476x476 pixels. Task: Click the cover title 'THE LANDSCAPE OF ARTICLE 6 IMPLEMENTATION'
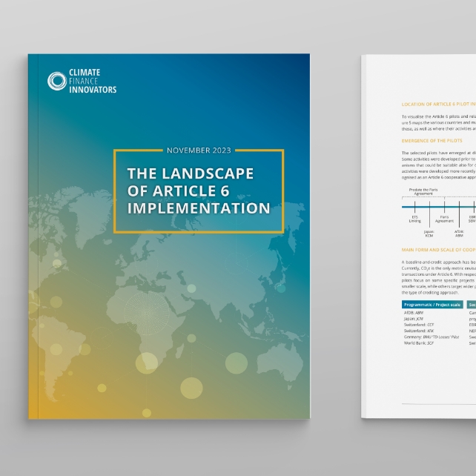[199, 191]
